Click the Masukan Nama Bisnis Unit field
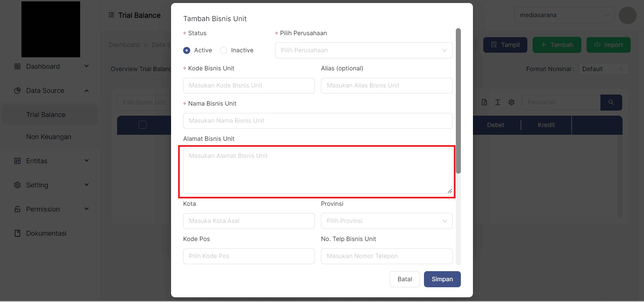This screenshot has width=644, height=302. pos(317,121)
